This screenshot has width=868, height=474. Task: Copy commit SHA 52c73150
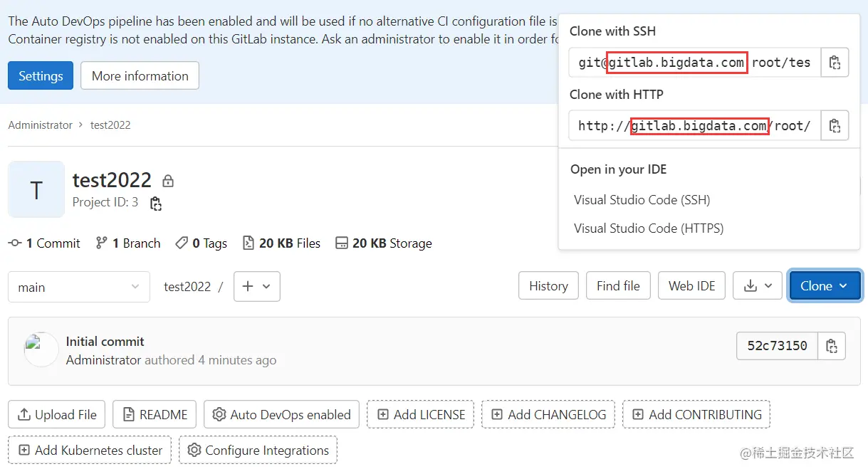(832, 346)
